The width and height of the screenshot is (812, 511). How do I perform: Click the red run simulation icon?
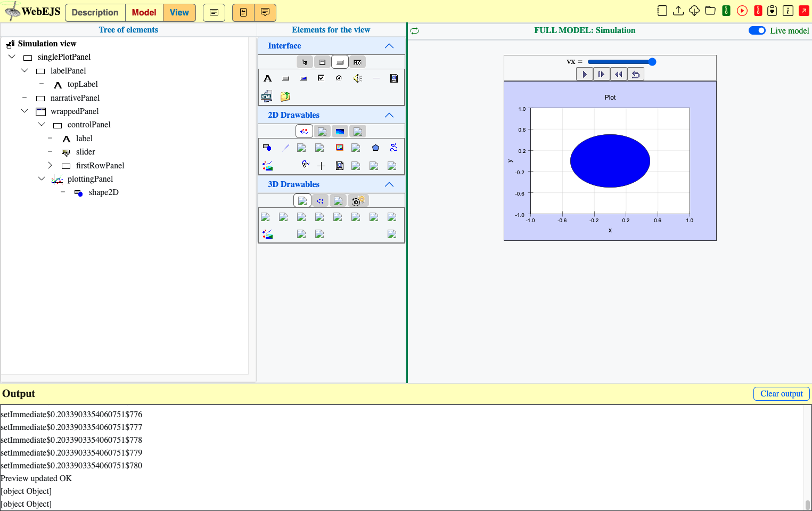742,11
